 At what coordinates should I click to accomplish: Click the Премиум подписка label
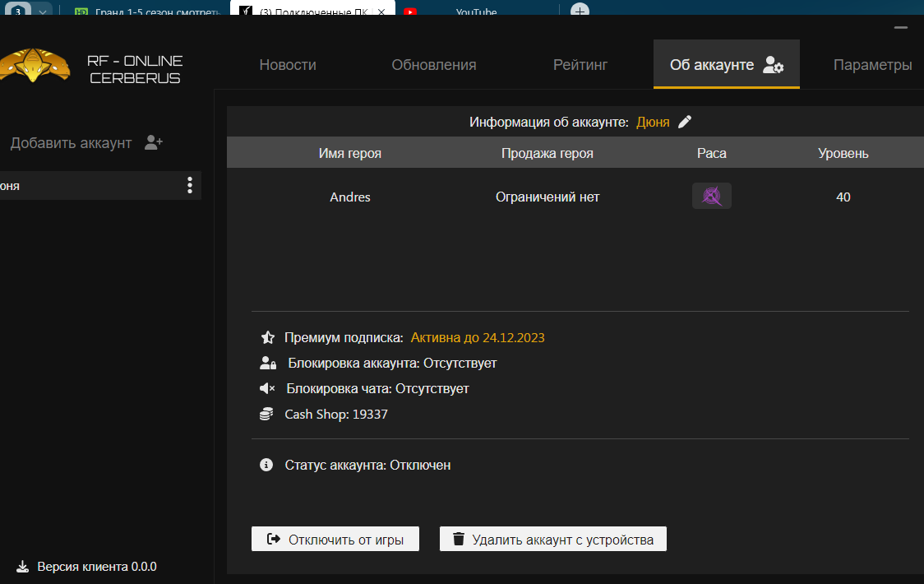tap(344, 337)
